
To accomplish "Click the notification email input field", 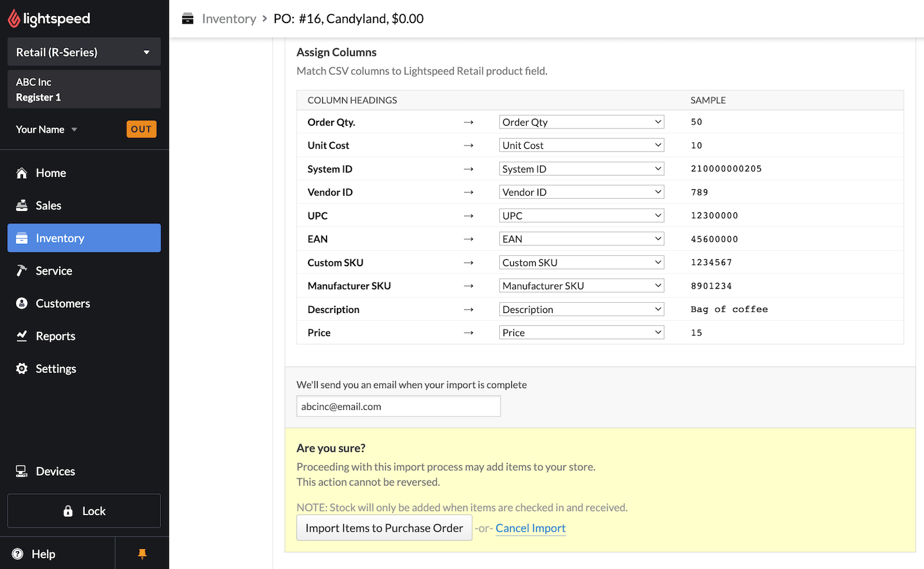I will 398,407.
